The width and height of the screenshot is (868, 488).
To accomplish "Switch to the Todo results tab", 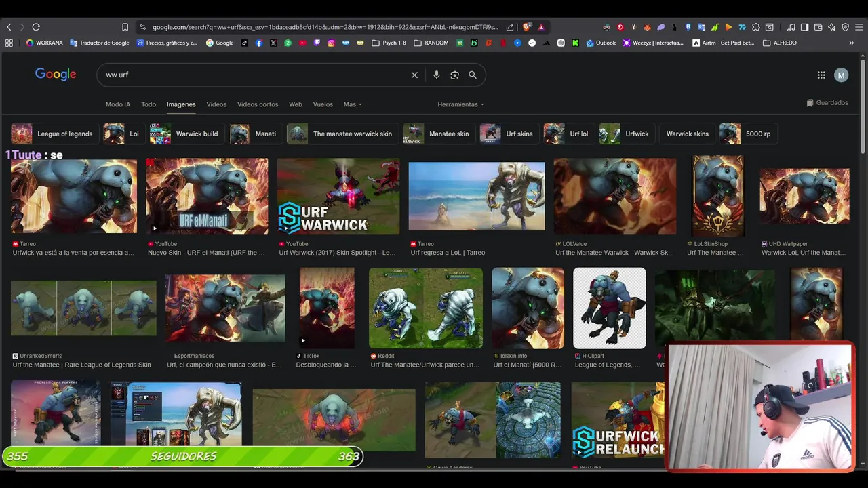I will tap(149, 104).
